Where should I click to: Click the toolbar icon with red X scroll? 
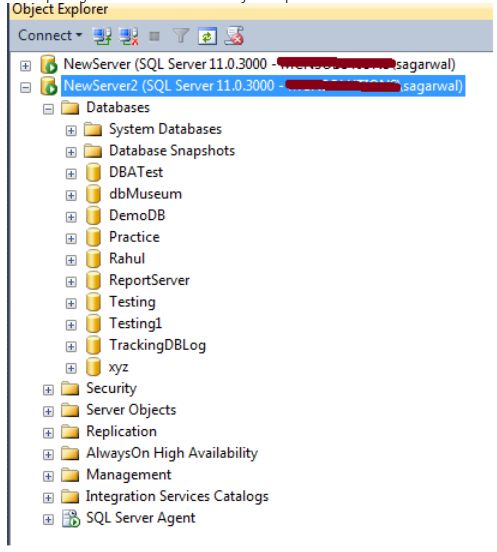pos(234,36)
